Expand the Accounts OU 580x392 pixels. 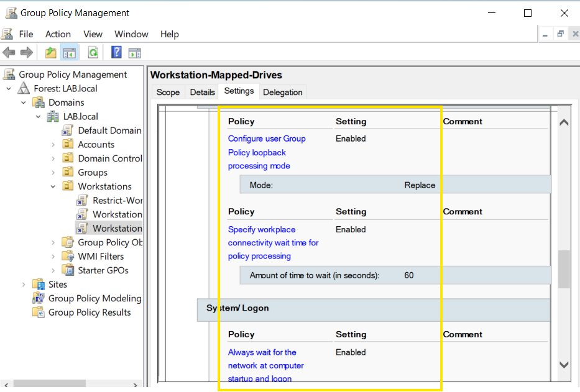(x=53, y=145)
